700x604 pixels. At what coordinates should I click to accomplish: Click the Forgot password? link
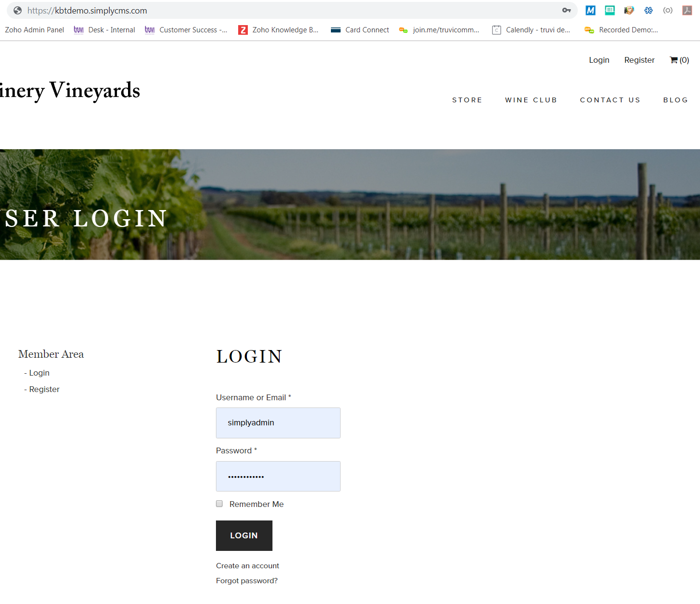click(x=247, y=580)
